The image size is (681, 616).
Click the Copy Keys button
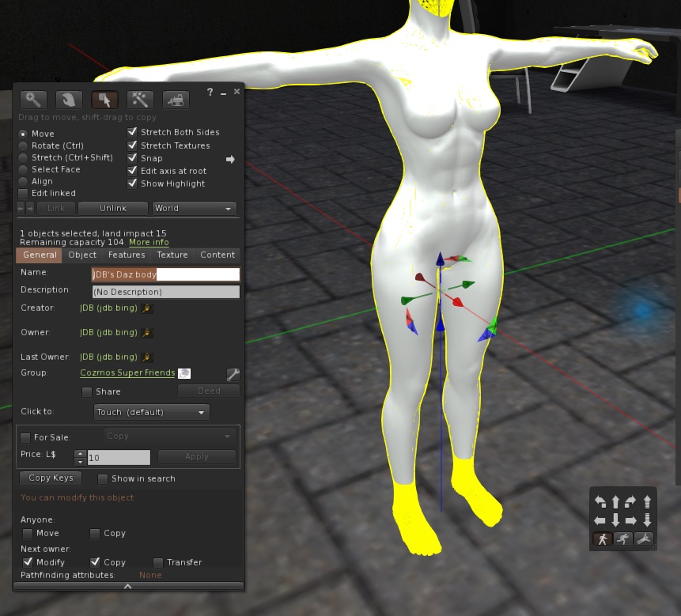click(x=51, y=478)
